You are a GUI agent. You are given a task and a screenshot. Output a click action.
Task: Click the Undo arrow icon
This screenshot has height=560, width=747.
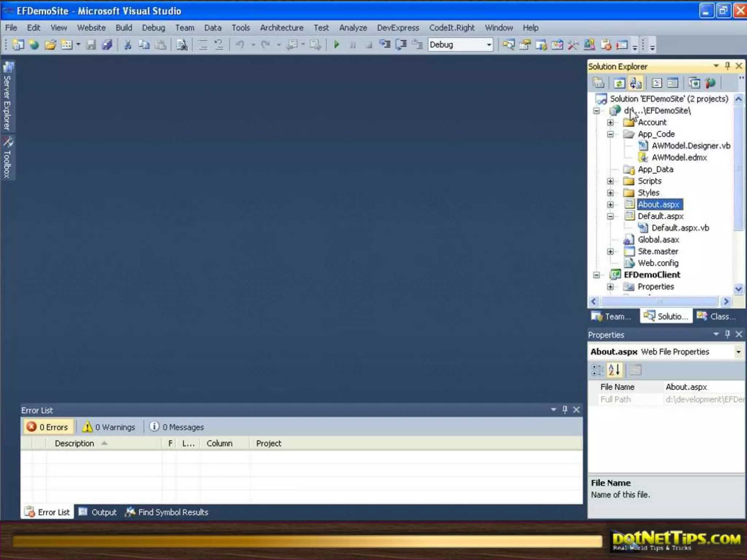coord(240,45)
